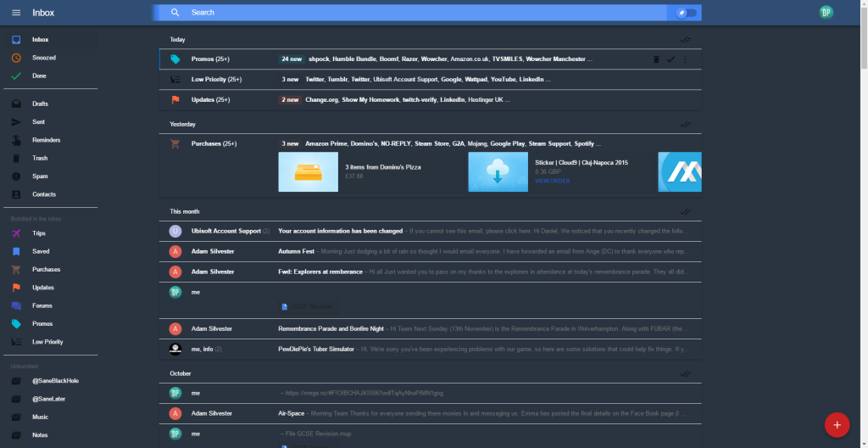
Task: Sweep all This month emails to done
Action: tap(685, 212)
